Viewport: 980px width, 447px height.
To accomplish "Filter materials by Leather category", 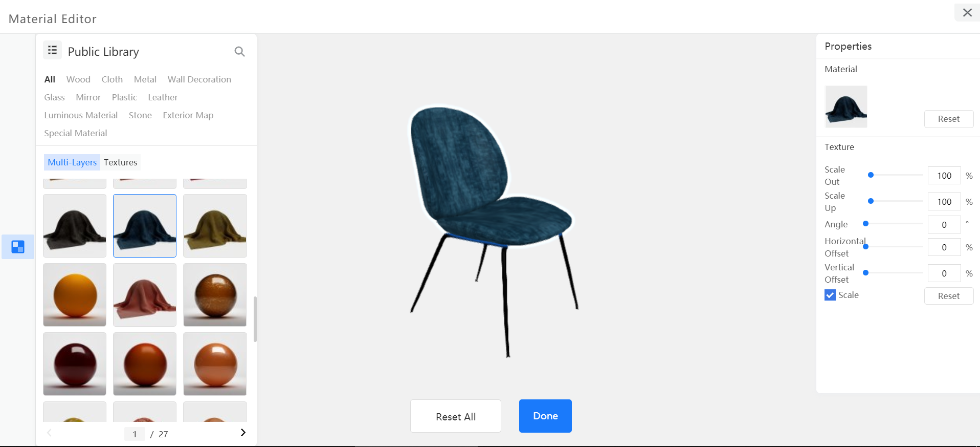I will 163,97.
